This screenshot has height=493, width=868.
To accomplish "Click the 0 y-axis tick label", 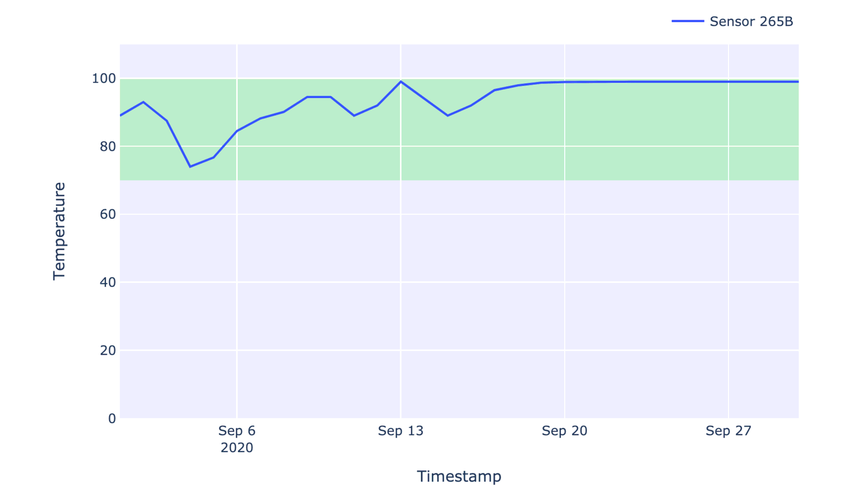I will point(112,419).
